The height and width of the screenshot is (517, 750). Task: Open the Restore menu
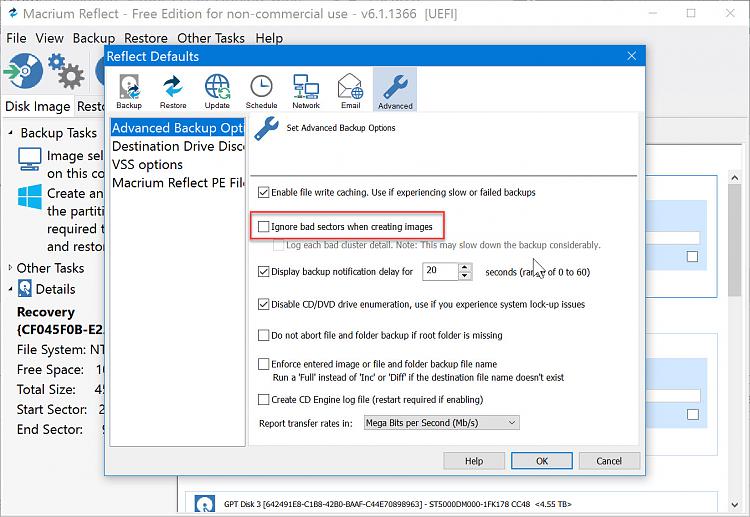(x=145, y=38)
